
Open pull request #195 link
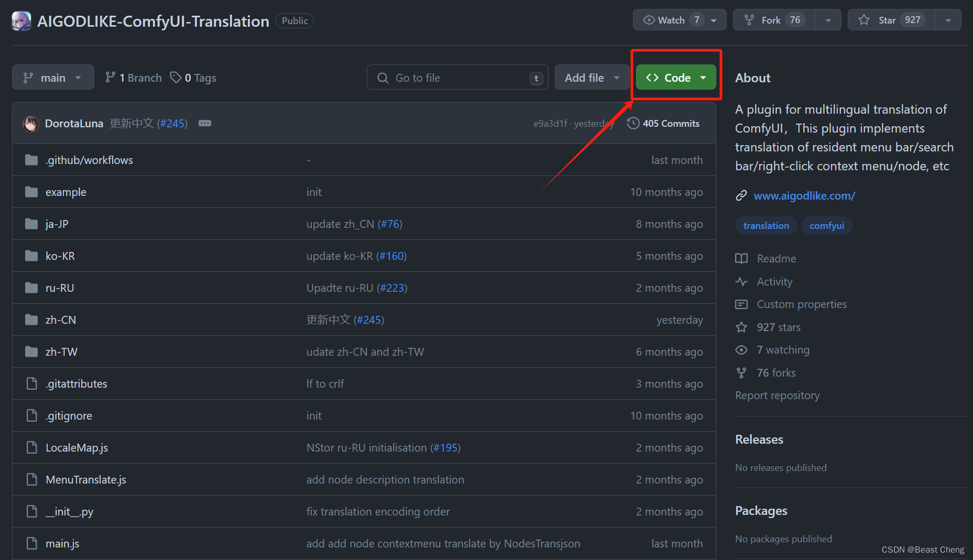pos(446,448)
